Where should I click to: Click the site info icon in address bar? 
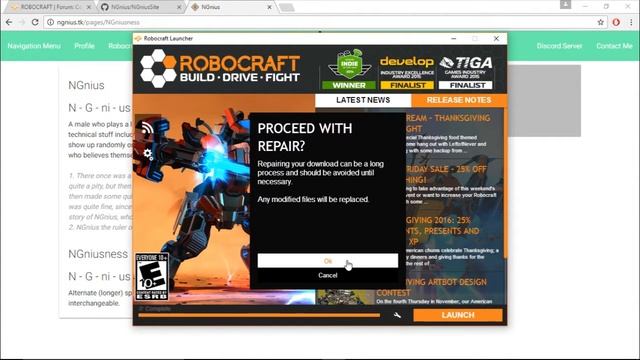tap(50, 22)
